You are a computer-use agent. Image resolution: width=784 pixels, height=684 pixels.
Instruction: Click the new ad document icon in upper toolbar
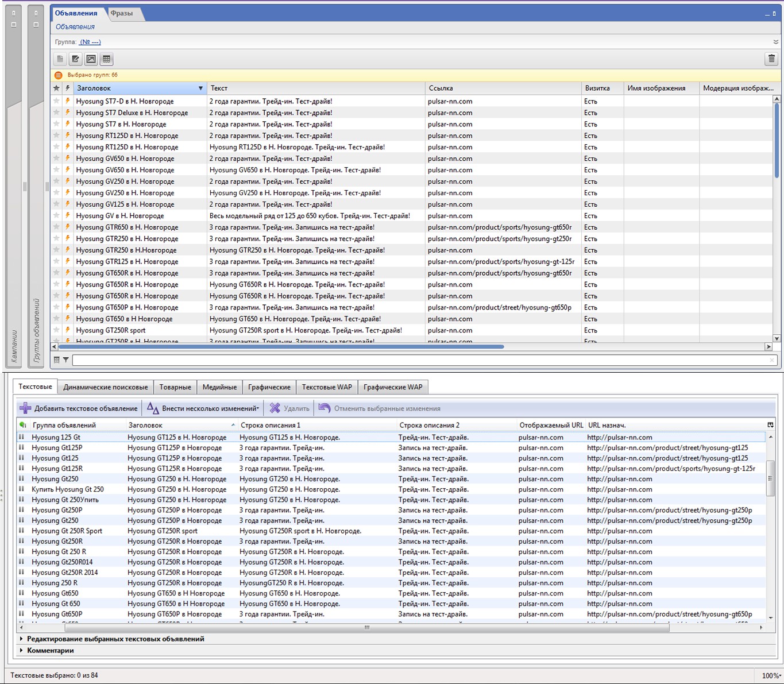(60, 59)
